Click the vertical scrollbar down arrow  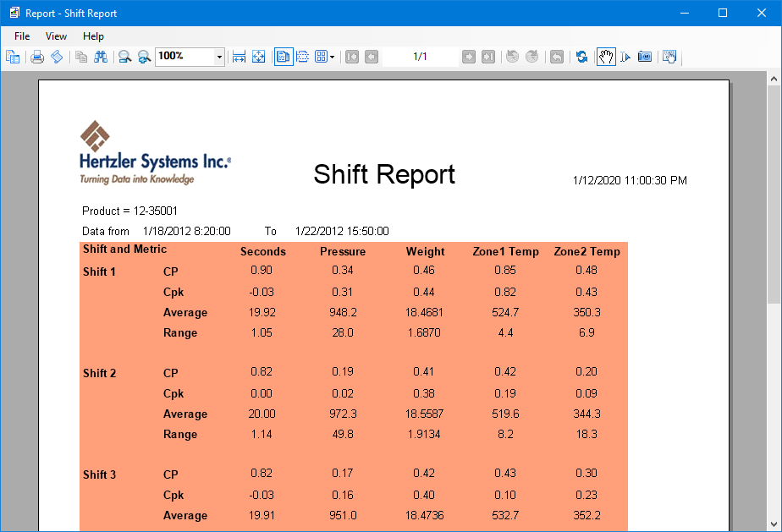(x=774, y=524)
